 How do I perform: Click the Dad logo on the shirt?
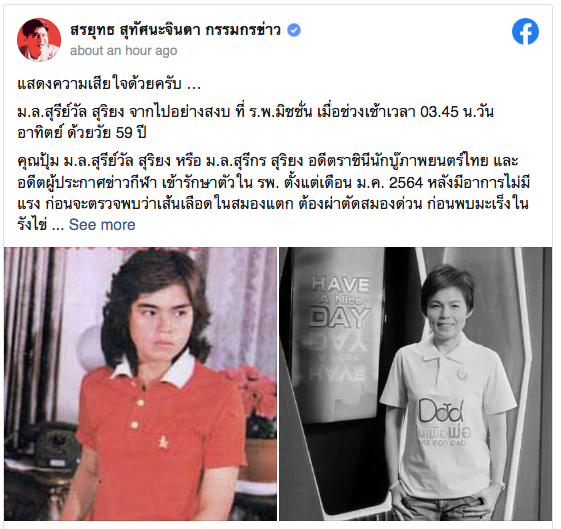point(442,411)
